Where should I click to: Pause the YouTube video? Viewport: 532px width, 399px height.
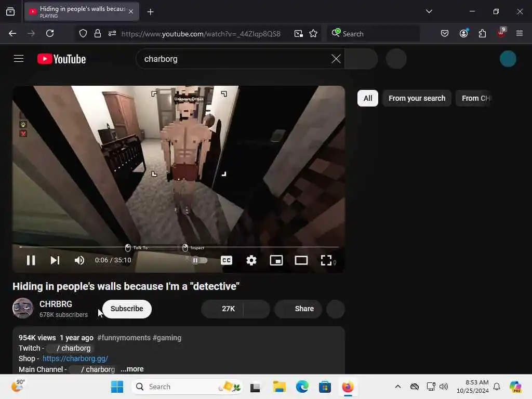click(31, 260)
